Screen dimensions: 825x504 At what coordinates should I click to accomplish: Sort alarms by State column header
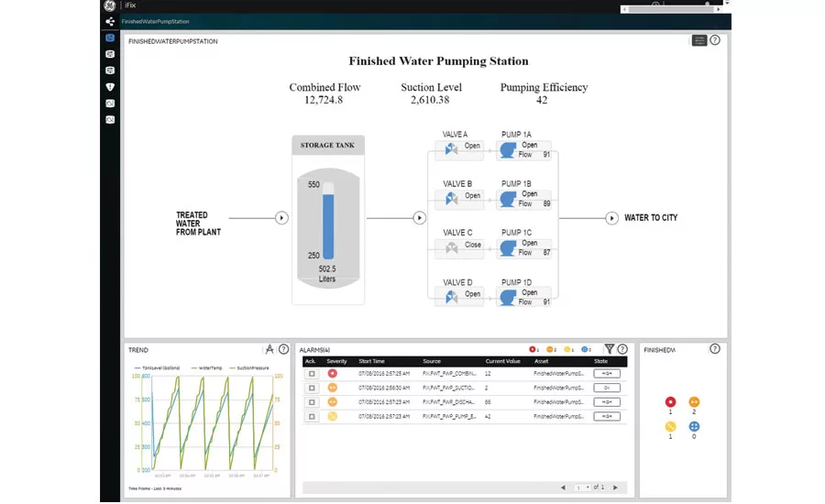point(600,361)
